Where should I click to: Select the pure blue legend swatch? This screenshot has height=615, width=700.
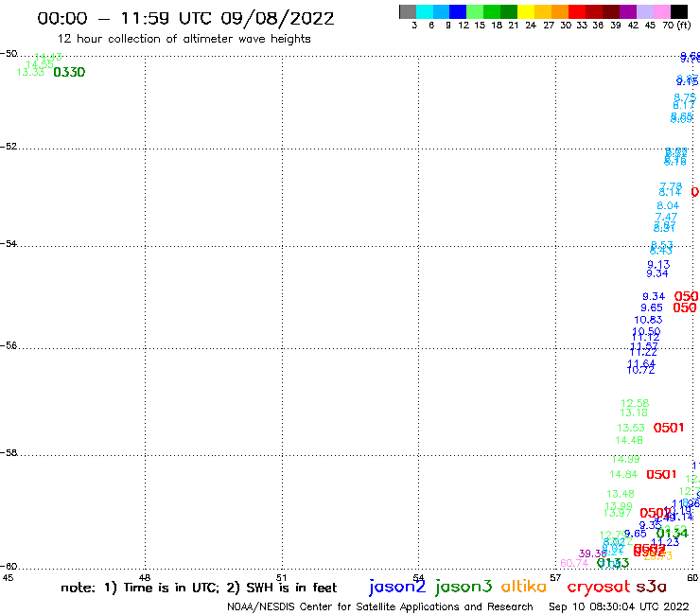(458, 11)
